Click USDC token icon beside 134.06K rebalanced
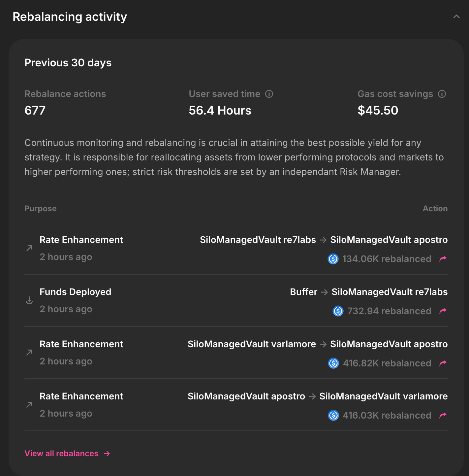469x476 pixels. tap(333, 259)
